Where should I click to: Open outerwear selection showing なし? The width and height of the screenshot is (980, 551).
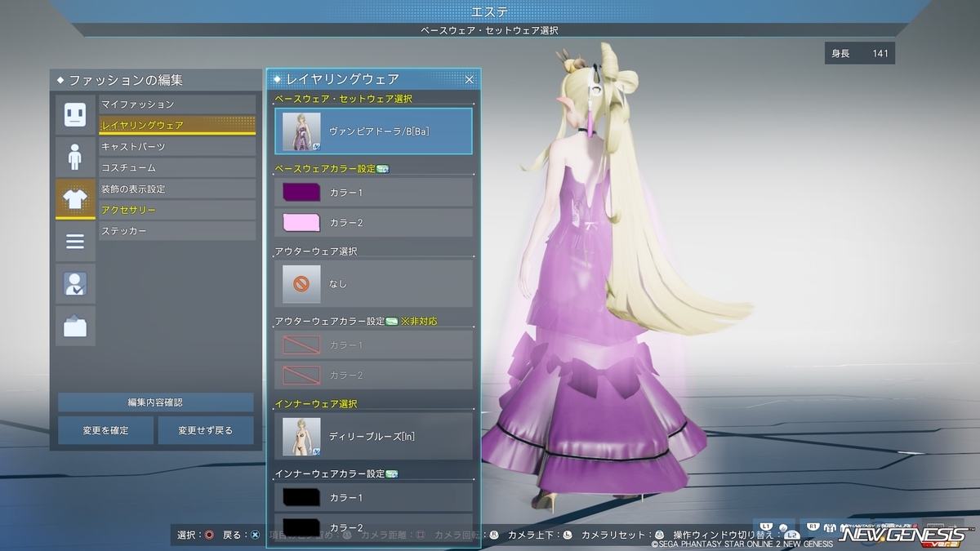tap(373, 283)
